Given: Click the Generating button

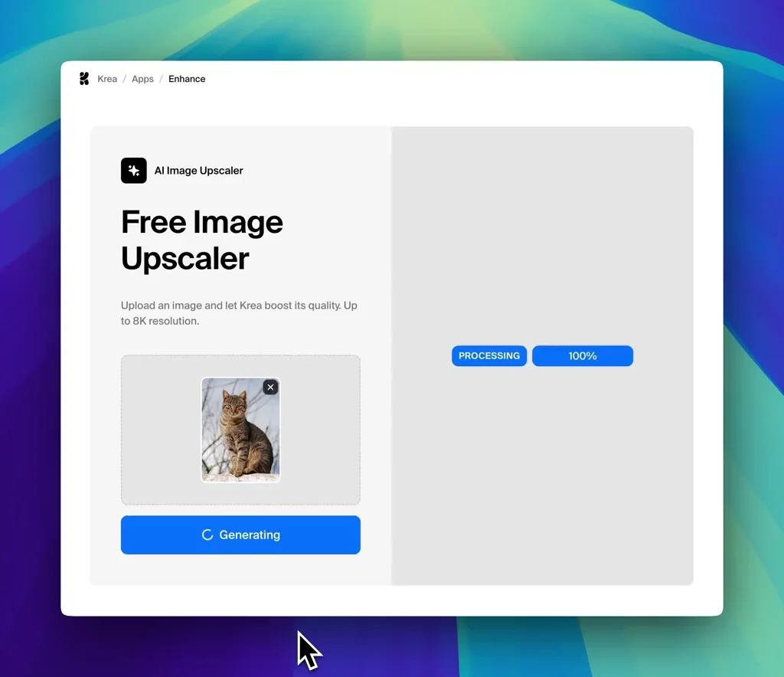Looking at the screenshot, I should point(240,535).
